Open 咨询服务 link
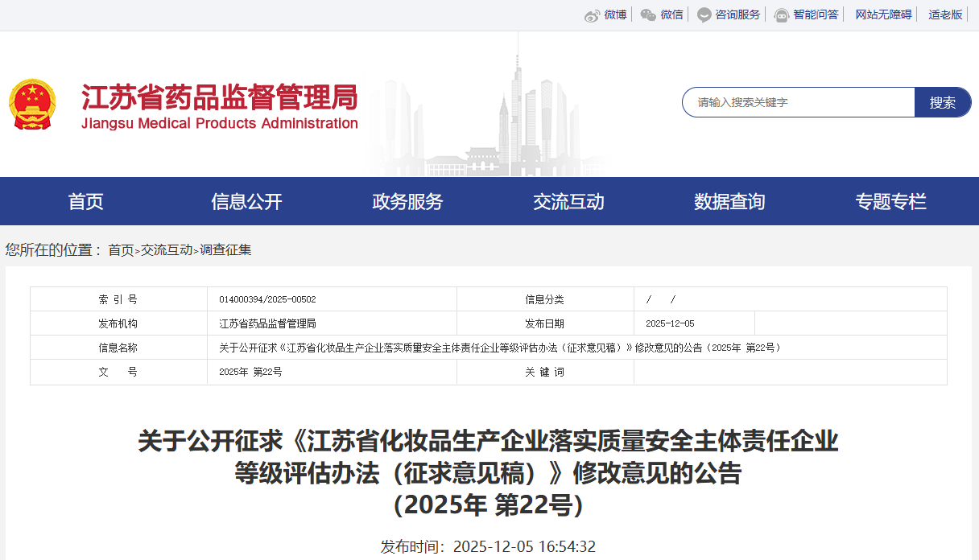Viewport: 979px width, 560px height. point(737,14)
